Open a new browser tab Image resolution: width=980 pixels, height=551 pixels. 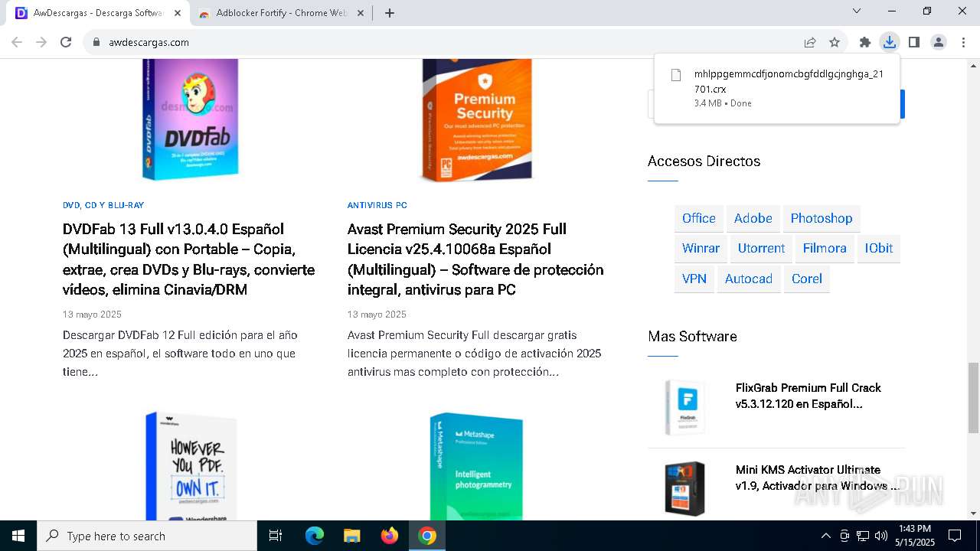[389, 13]
